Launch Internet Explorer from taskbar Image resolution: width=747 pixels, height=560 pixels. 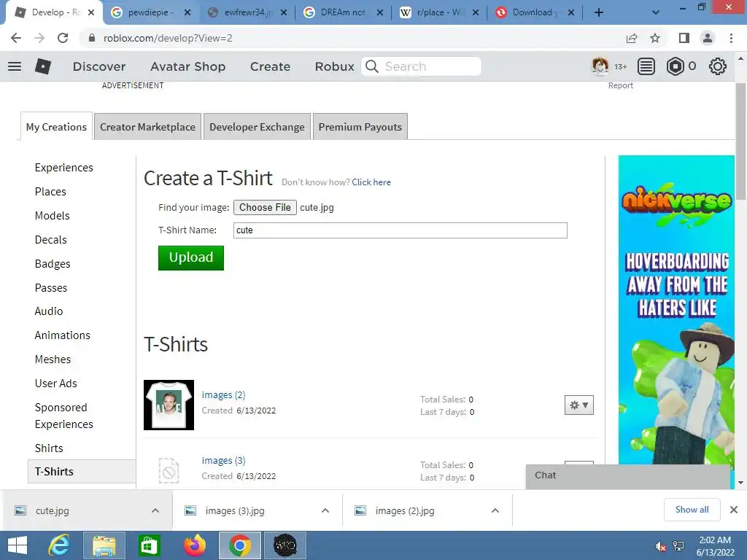59,545
